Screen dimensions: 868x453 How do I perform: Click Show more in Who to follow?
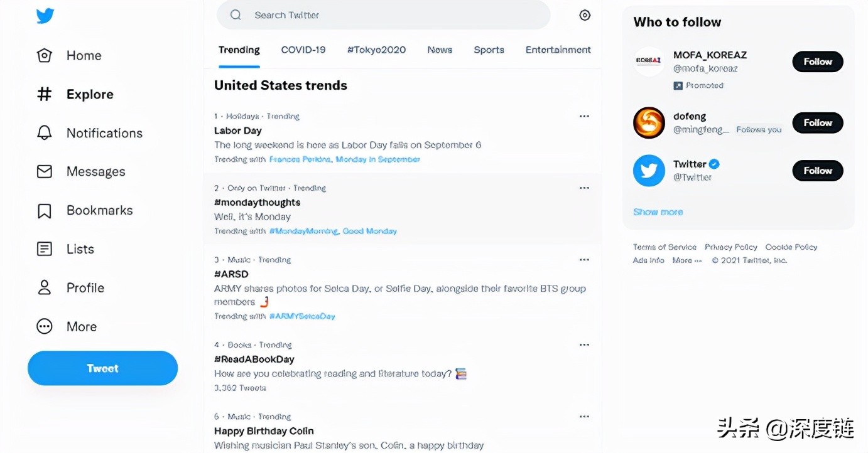pyautogui.click(x=658, y=212)
